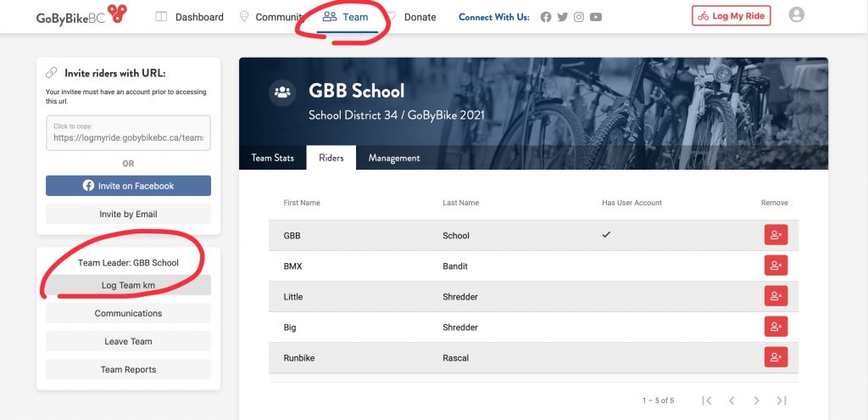Go to the next riders page
Viewport: 868px width, 420px height.
click(x=756, y=400)
